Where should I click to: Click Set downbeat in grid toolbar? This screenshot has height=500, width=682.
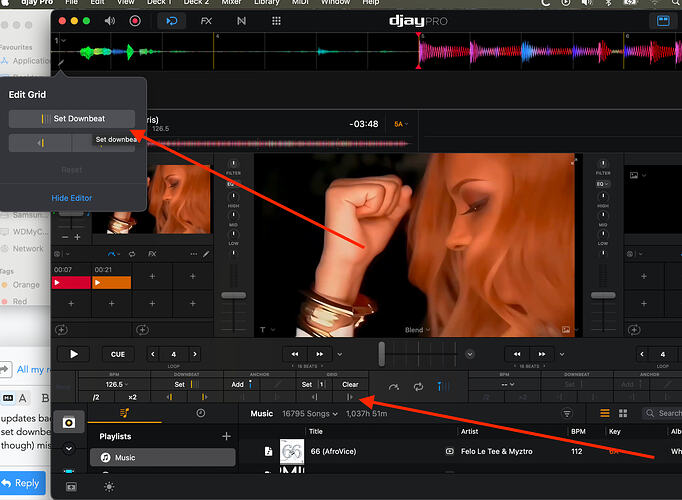coord(187,384)
